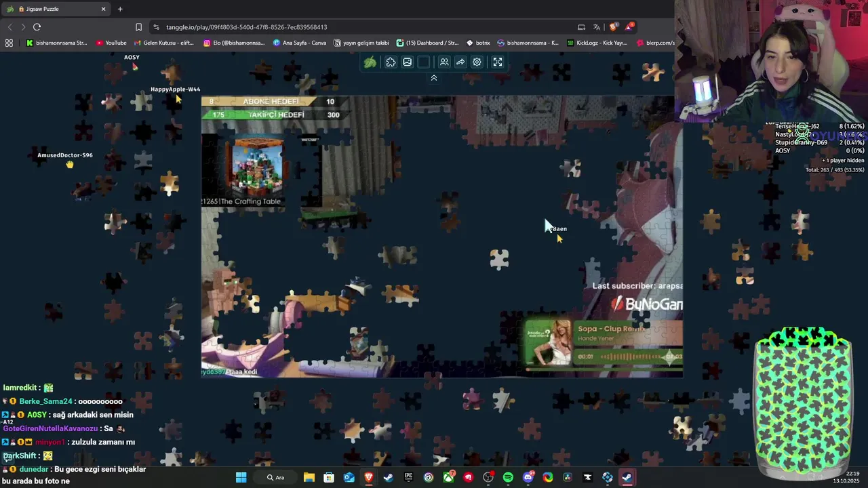The image size is (868, 488).
Task: Open blerp.com bookmark
Action: point(656,43)
